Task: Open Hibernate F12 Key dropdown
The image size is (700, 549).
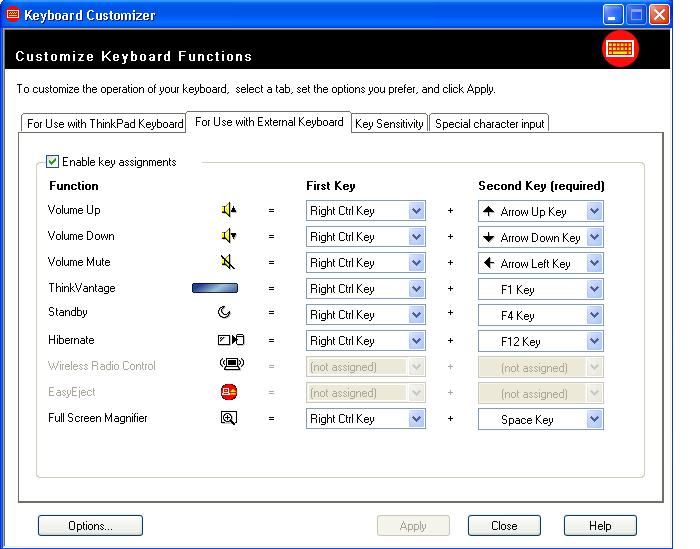Action: (x=595, y=341)
